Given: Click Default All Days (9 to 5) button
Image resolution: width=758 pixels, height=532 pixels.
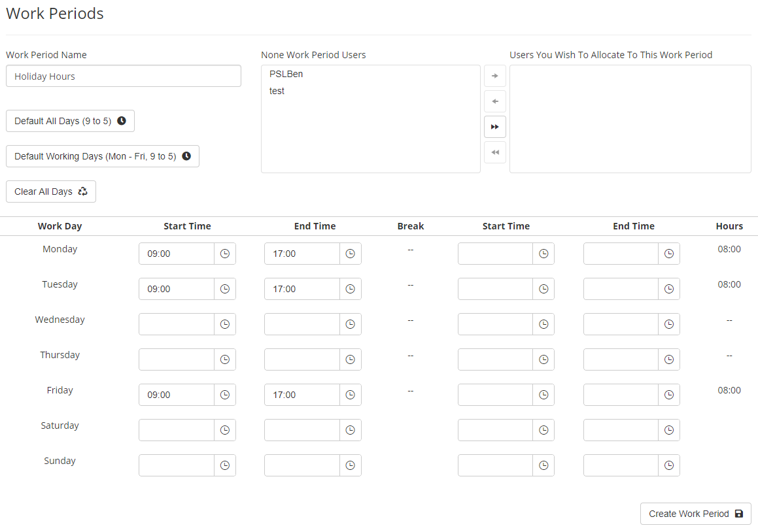Looking at the screenshot, I should point(70,121).
